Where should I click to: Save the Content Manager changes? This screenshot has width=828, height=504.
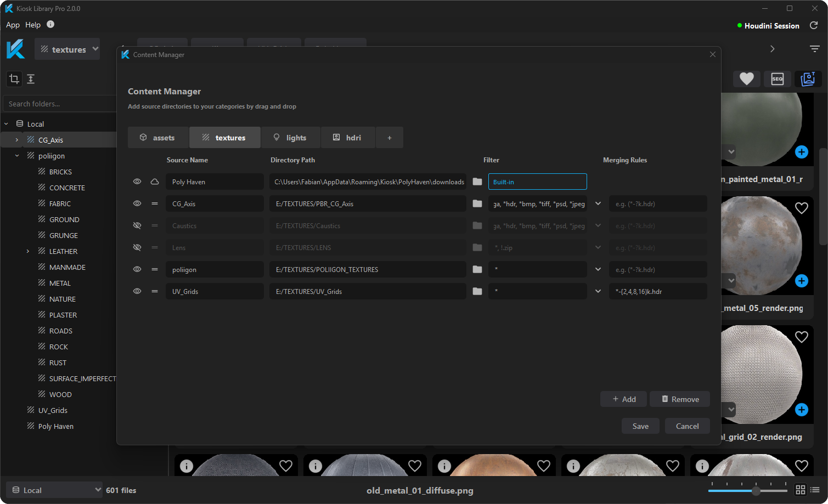click(640, 426)
